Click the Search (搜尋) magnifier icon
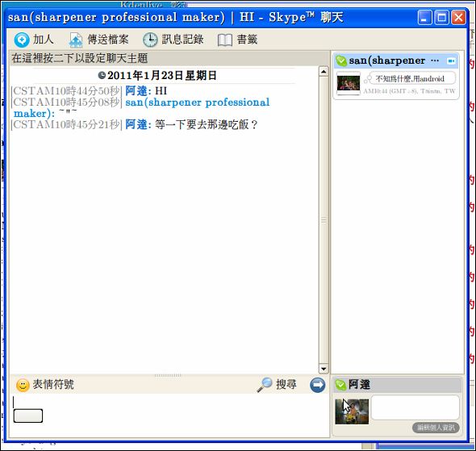The height and width of the screenshot is (451, 476). [264, 385]
